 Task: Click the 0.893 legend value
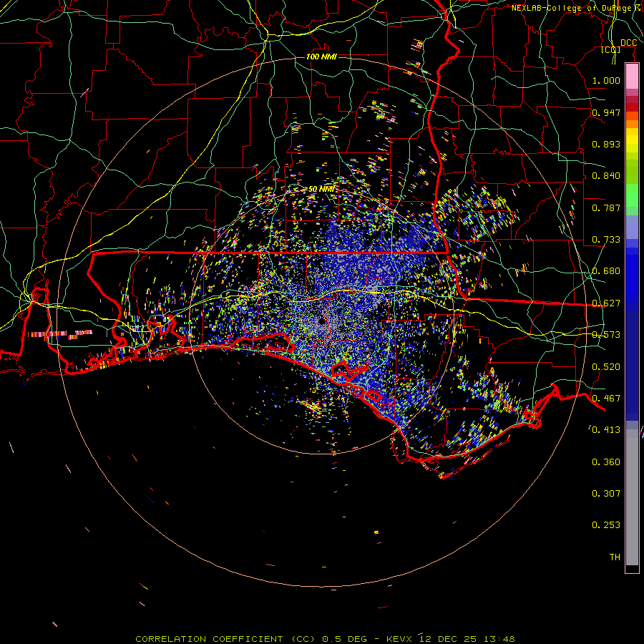point(606,144)
